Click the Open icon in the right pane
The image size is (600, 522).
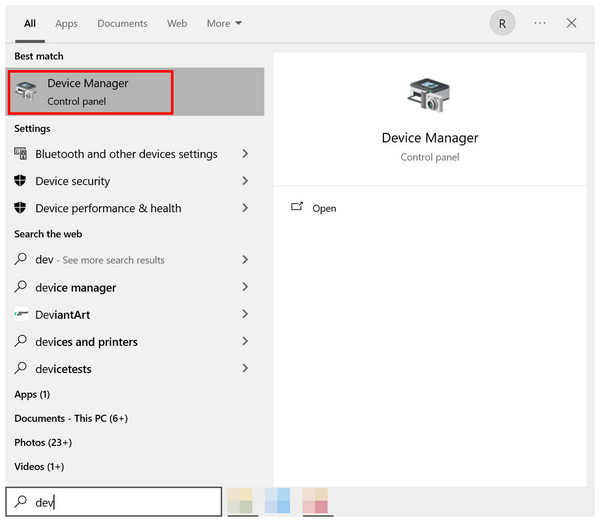pyautogui.click(x=297, y=207)
